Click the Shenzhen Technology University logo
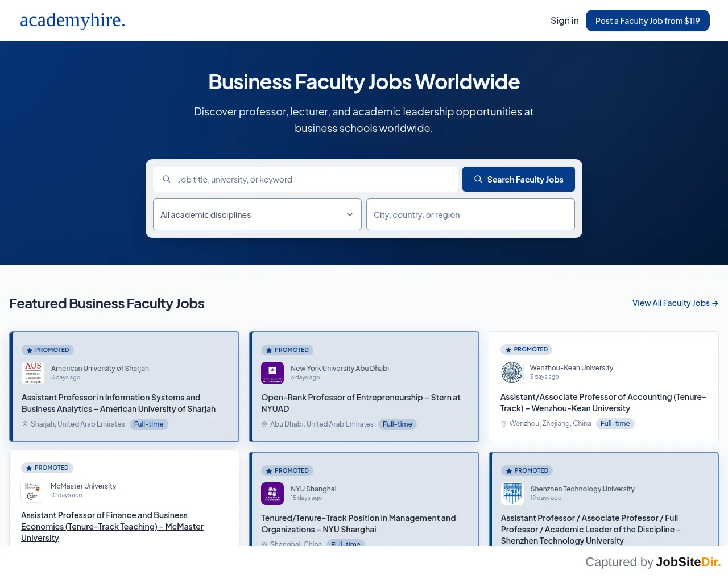Screen dimensions: 728x579 (x=512, y=494)
